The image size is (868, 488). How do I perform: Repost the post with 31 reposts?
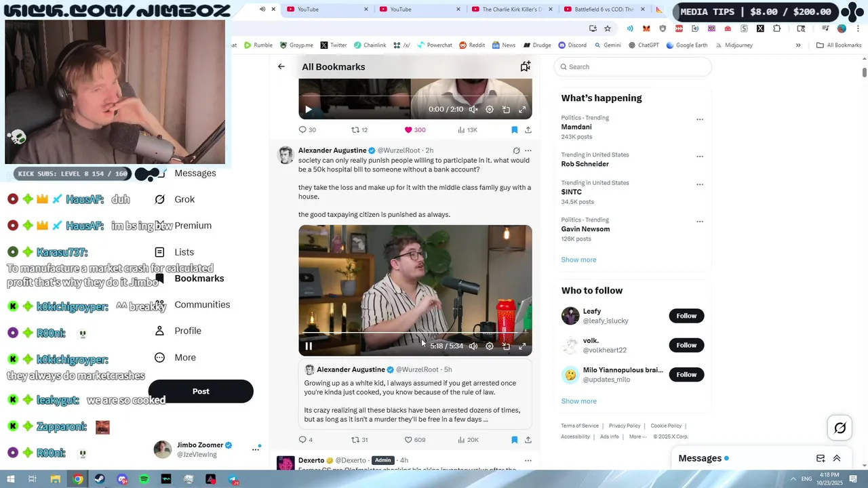coord(359,440)
